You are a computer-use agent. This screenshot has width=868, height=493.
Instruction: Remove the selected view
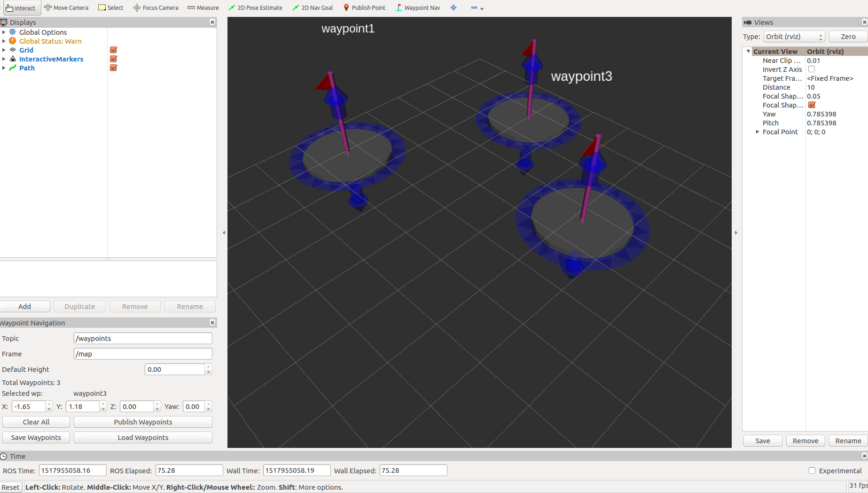[x=805, y=440]
